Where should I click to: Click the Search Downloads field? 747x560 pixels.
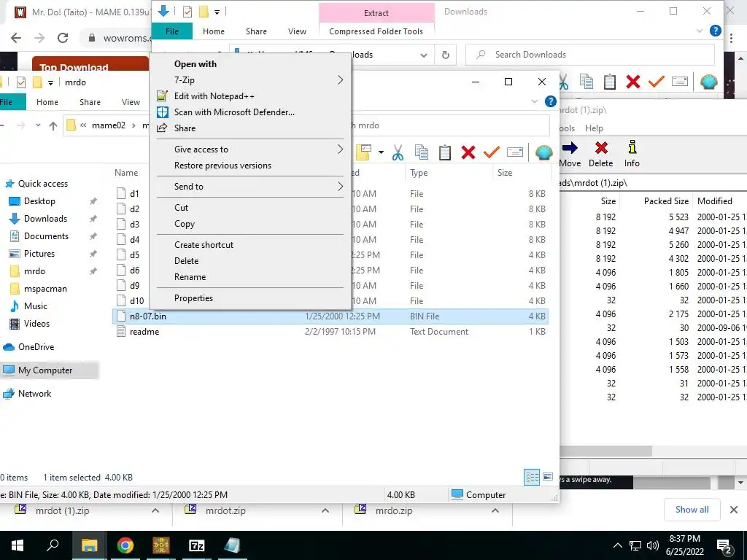point(590,55)
